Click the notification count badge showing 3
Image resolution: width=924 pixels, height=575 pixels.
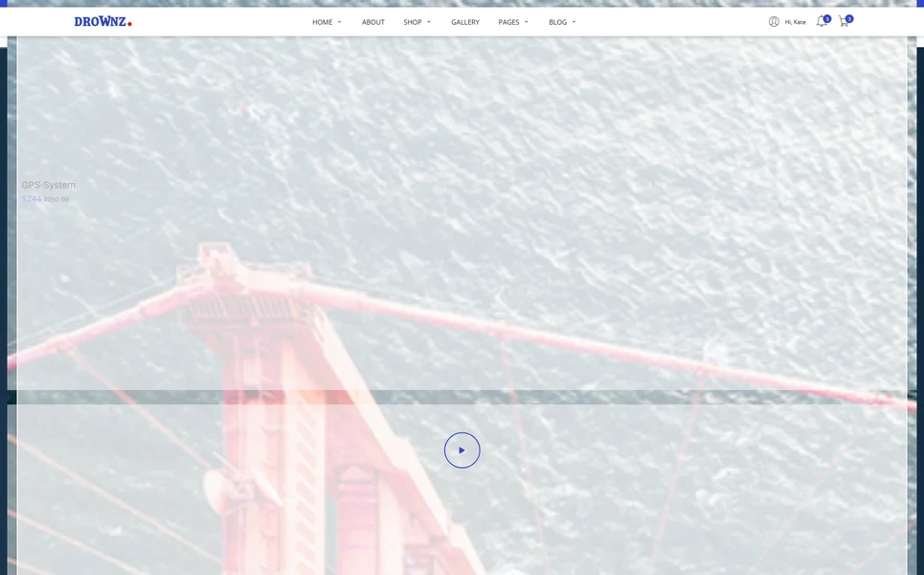pos(826,17)
